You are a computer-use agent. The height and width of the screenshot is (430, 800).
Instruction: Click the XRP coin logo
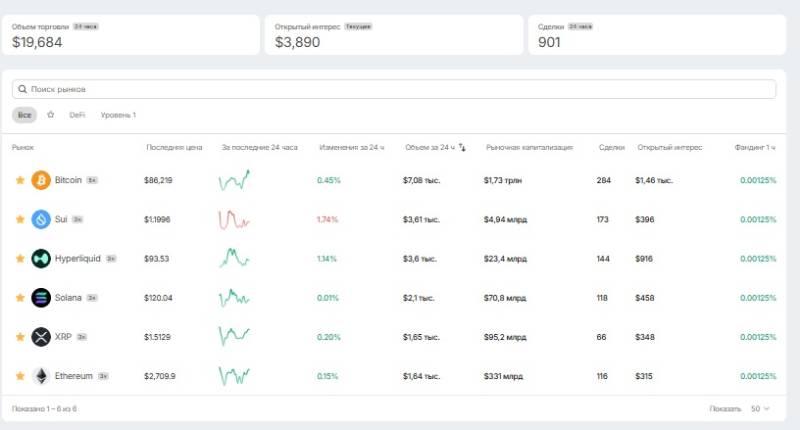pos(41,337)
